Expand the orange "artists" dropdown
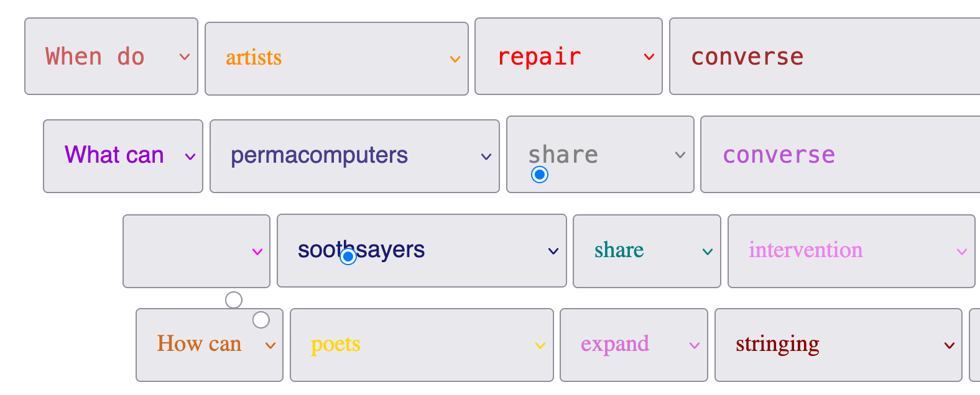Image resolution: width=980 pixels, height=395 pixels. tap(336, 59)
